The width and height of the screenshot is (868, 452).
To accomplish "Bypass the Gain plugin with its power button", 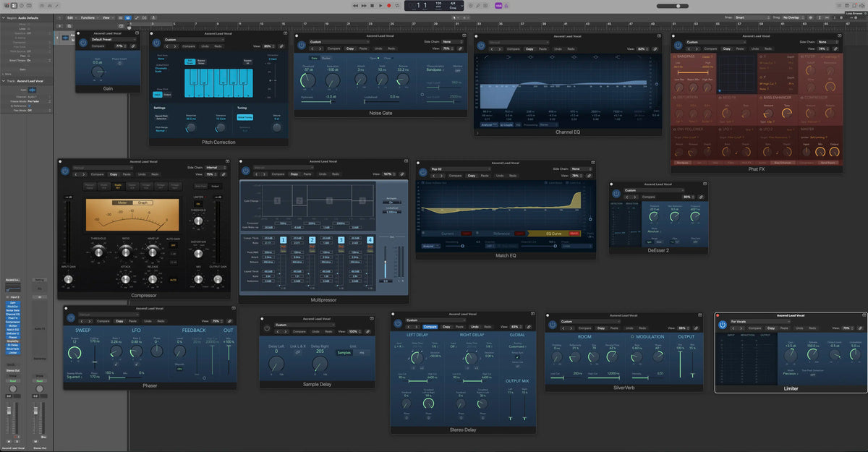I will pos(82,42).
